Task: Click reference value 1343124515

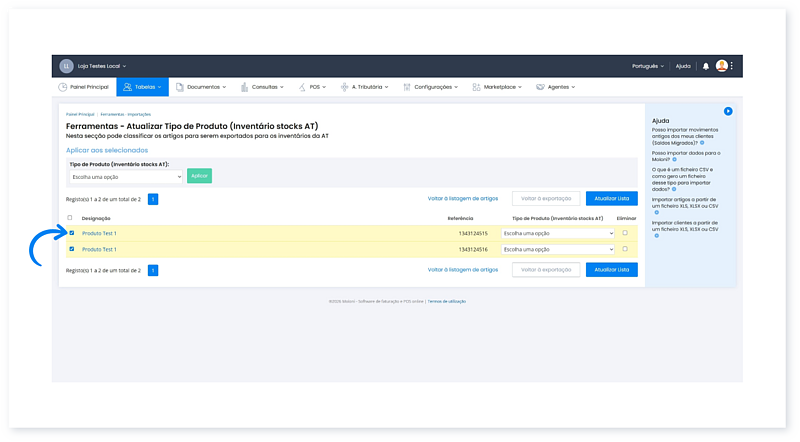Action: pos(473,233)
